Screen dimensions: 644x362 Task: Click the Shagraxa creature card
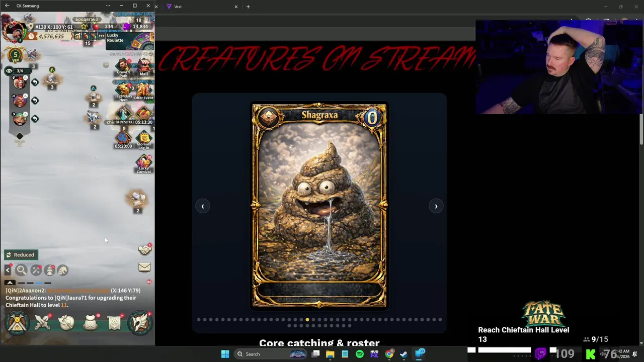click(x=319, y=206)
